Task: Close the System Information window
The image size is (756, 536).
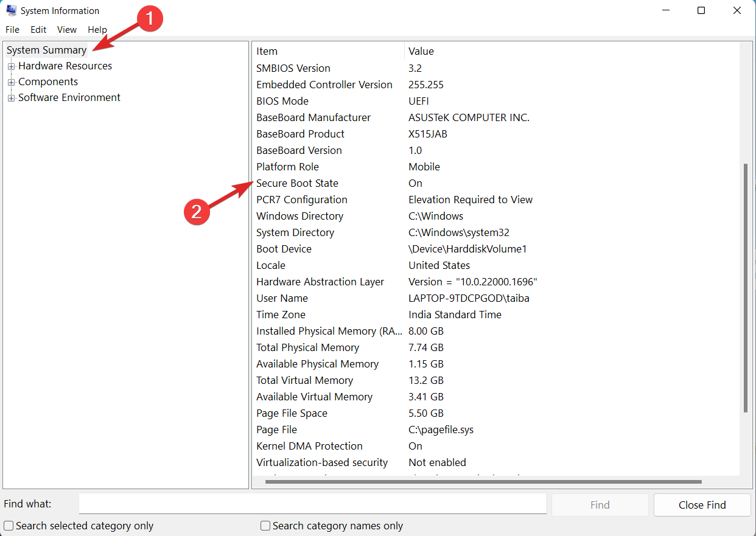Action: [x=737, y=10]
